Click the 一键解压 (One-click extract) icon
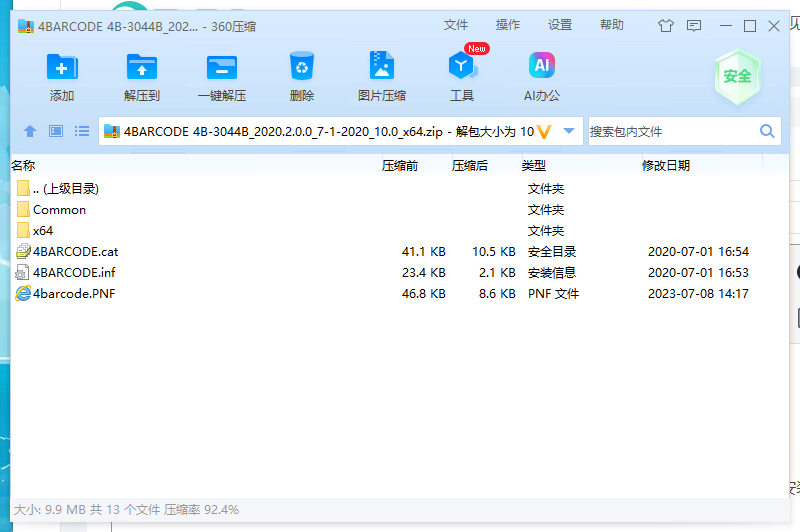This screenshot has width=800, height=532. 221,68
